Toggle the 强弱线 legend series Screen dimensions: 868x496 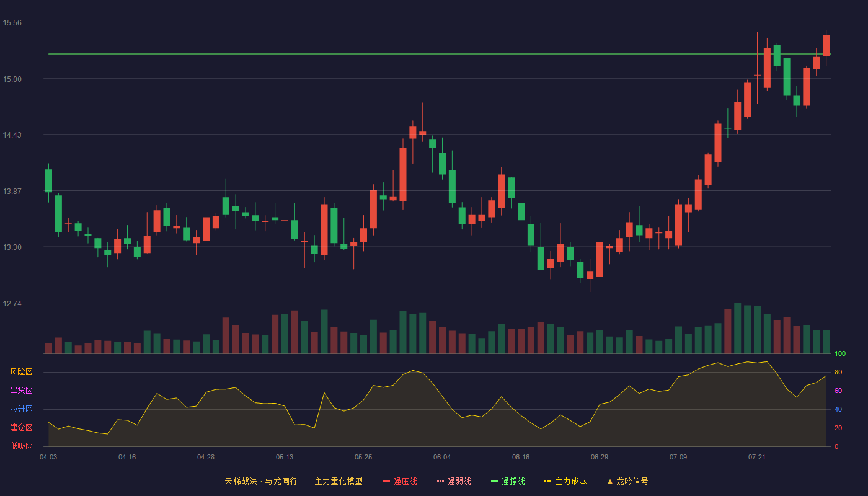tap(454, 481)
